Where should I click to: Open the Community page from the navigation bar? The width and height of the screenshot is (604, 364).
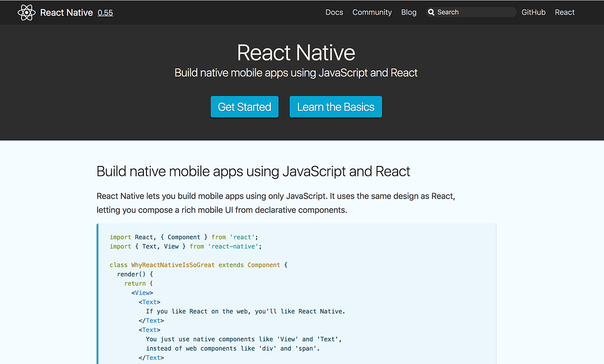tap(372, 12)
